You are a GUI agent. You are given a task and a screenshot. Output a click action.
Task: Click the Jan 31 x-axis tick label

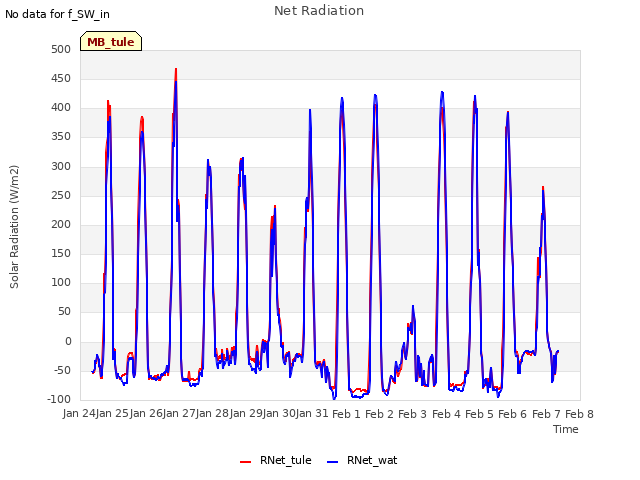pyautogui.click(x=312, y=414)
